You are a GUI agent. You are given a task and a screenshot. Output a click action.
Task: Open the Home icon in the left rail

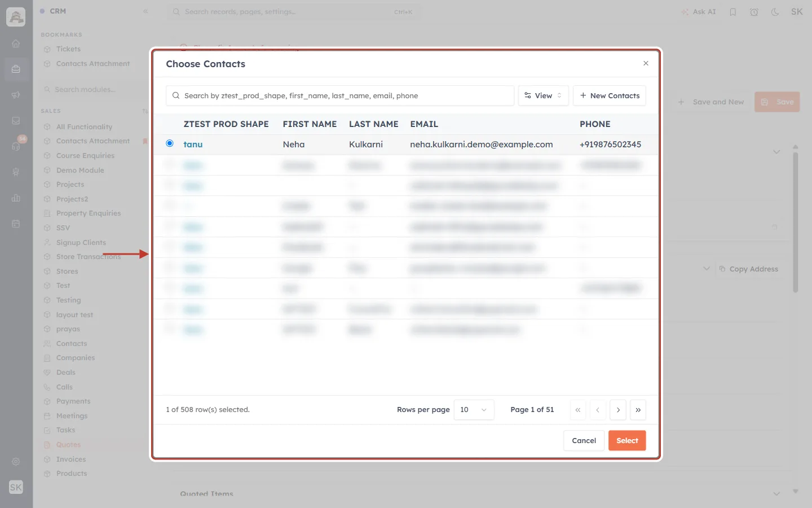(x=16, y=43)
